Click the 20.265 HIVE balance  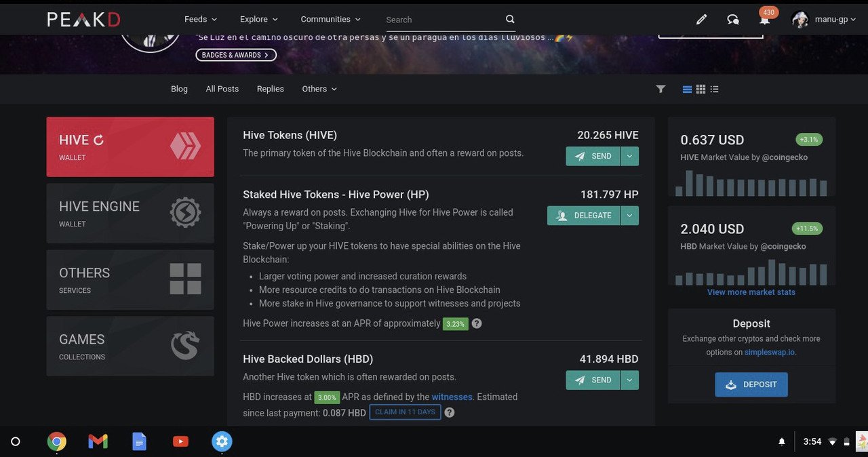(608, 135)
